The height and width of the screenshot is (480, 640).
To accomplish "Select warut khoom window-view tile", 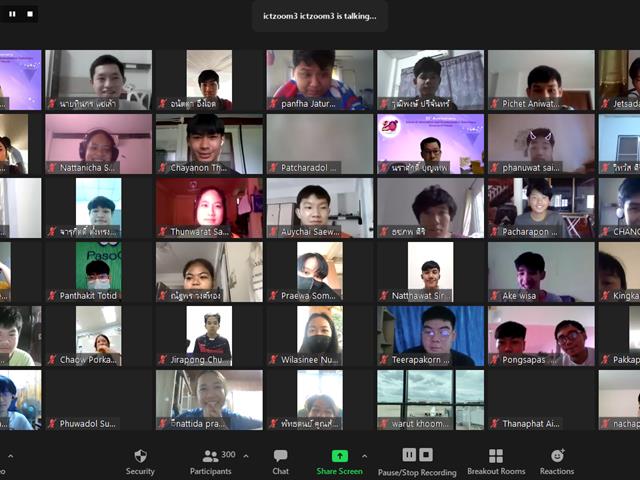I will pyautogui.click(x=431, y=400).
